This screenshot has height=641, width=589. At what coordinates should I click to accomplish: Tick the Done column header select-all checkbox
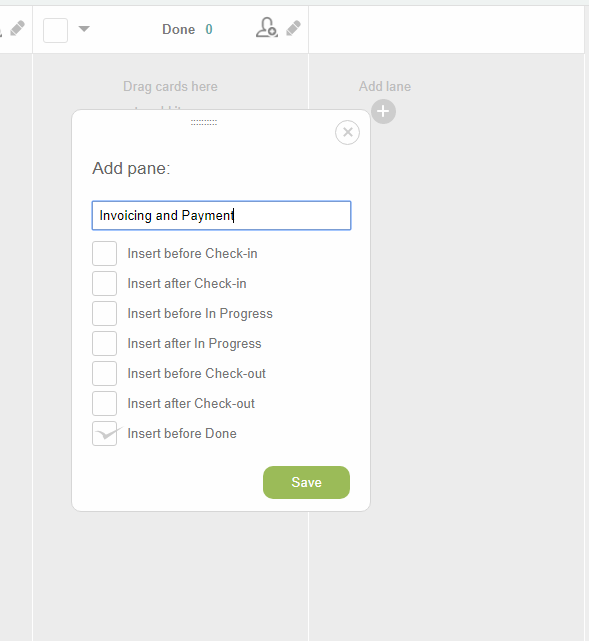pyautogui.click(x=55, y=30)
